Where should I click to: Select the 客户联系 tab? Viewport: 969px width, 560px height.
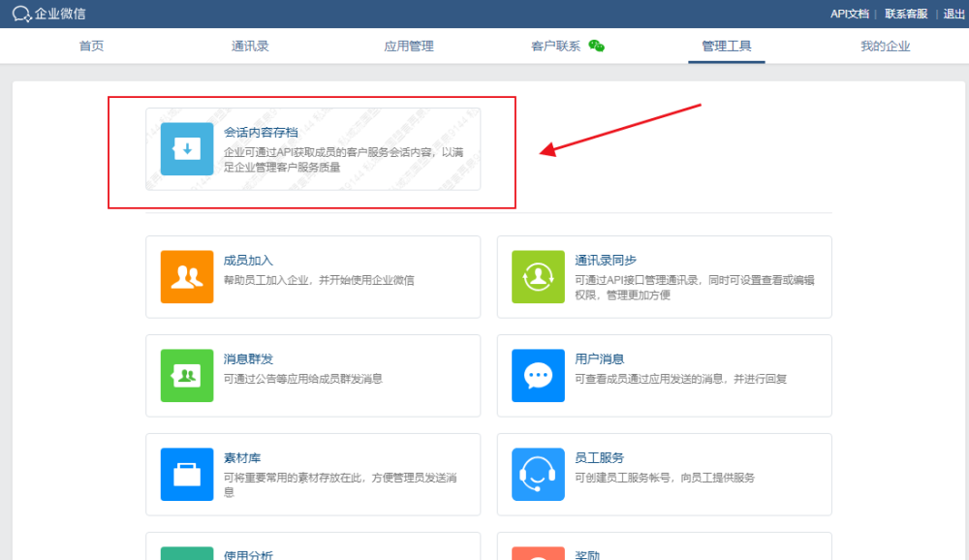coord(555,46)
